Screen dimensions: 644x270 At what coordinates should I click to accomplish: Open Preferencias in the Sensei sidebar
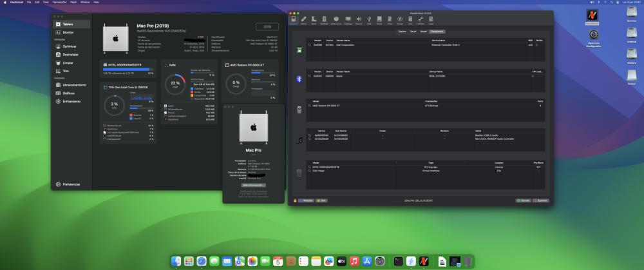71,184
